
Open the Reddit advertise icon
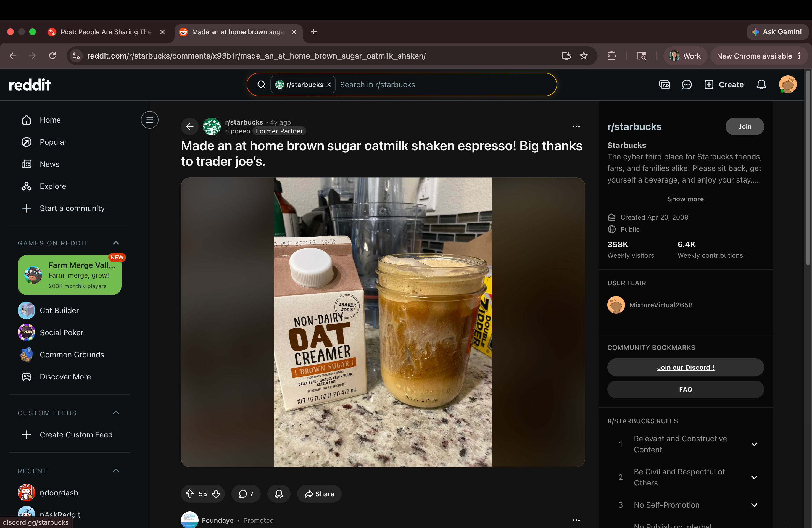(665, 85)
